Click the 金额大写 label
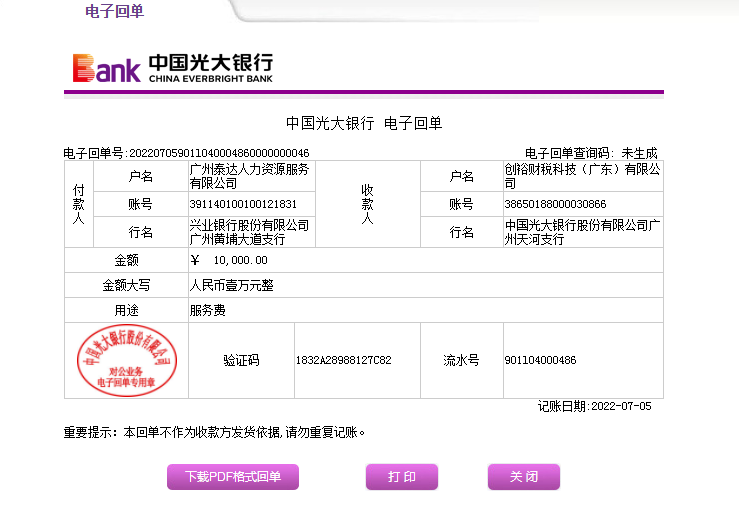The height and width of the screenshot is (509, 739). (x=126, y=285)
